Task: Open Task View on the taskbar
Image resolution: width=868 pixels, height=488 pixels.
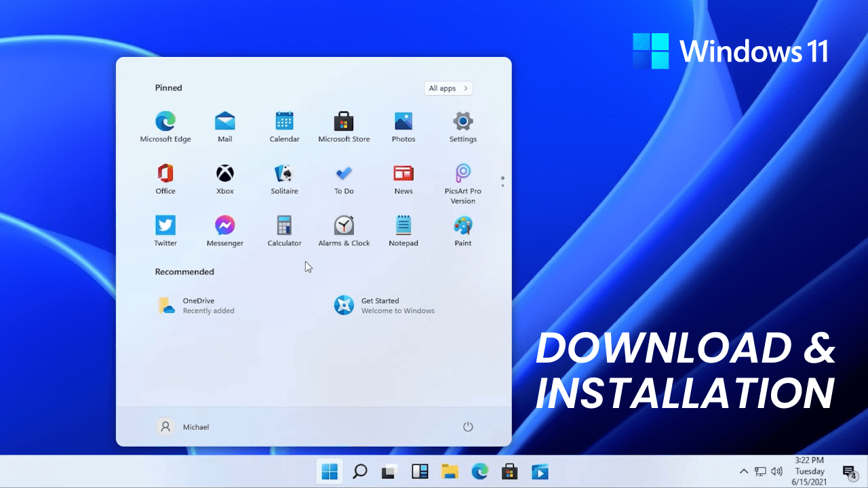Action: click(389, 471)
